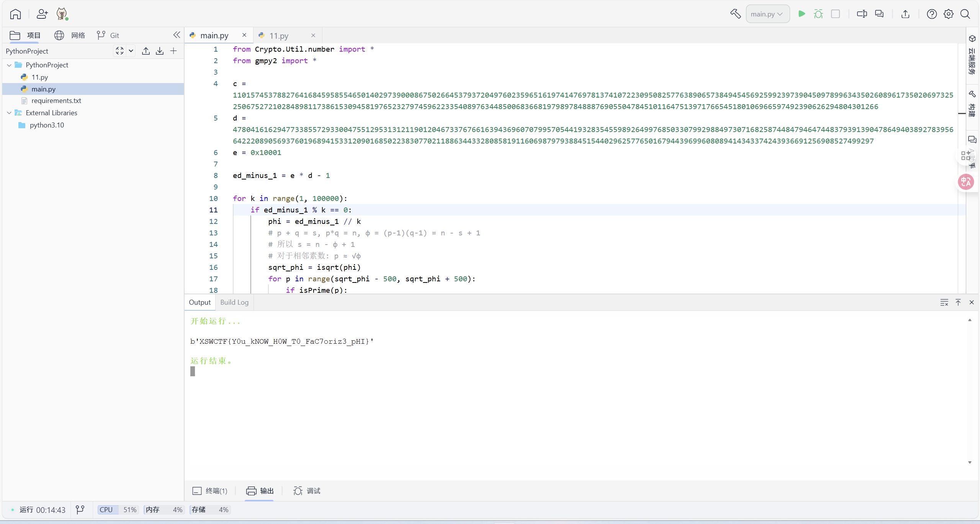Check the CPU 51% usage indicator

pyautogui.click(x=117, y=509)
